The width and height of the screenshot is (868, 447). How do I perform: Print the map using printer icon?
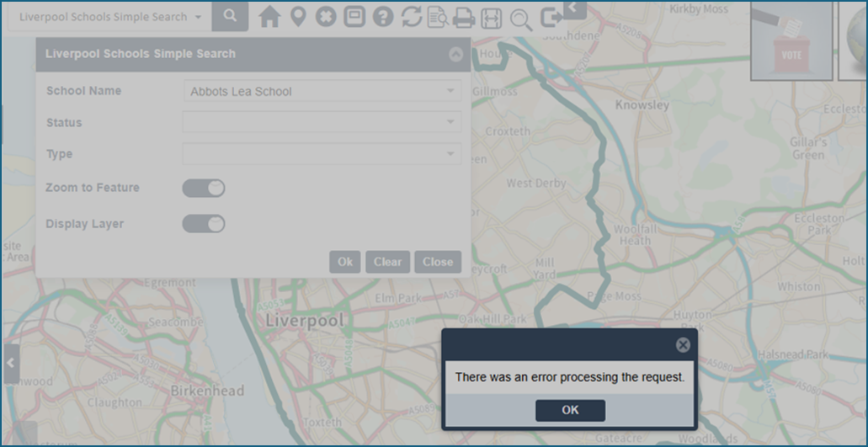[464, 19]
